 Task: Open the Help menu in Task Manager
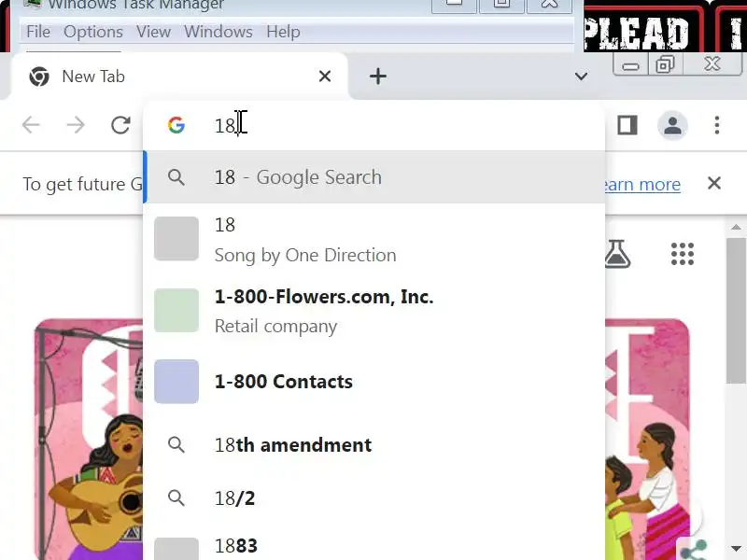tap(283, 32)
